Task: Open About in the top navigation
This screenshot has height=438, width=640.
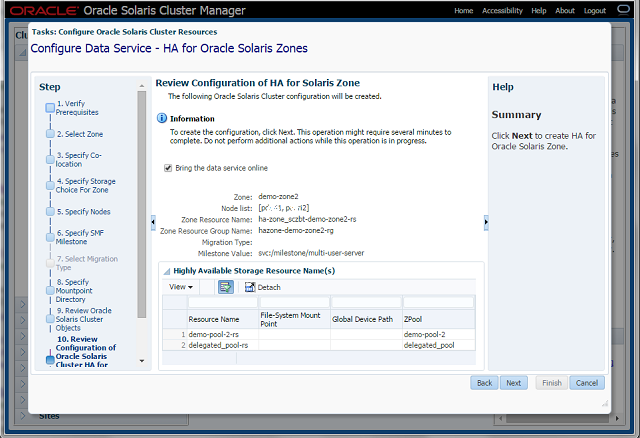Action: click(x=565, y=11)
